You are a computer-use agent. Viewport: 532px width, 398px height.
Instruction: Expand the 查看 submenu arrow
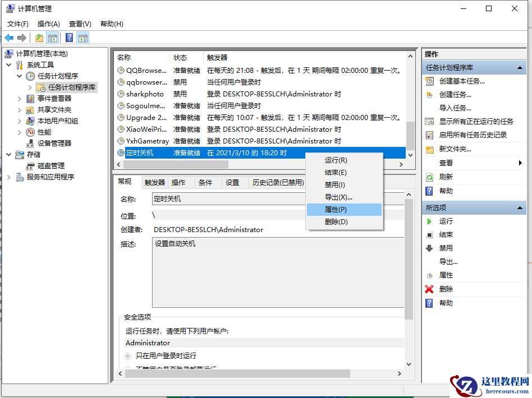(x=521, y=163)
